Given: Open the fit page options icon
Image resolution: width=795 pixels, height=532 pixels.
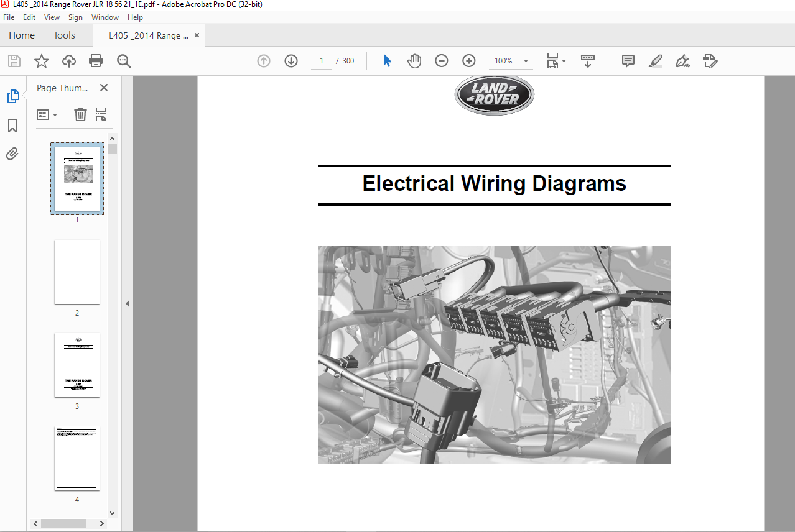Looking at the screenshot, I should (x=552, y=61).
